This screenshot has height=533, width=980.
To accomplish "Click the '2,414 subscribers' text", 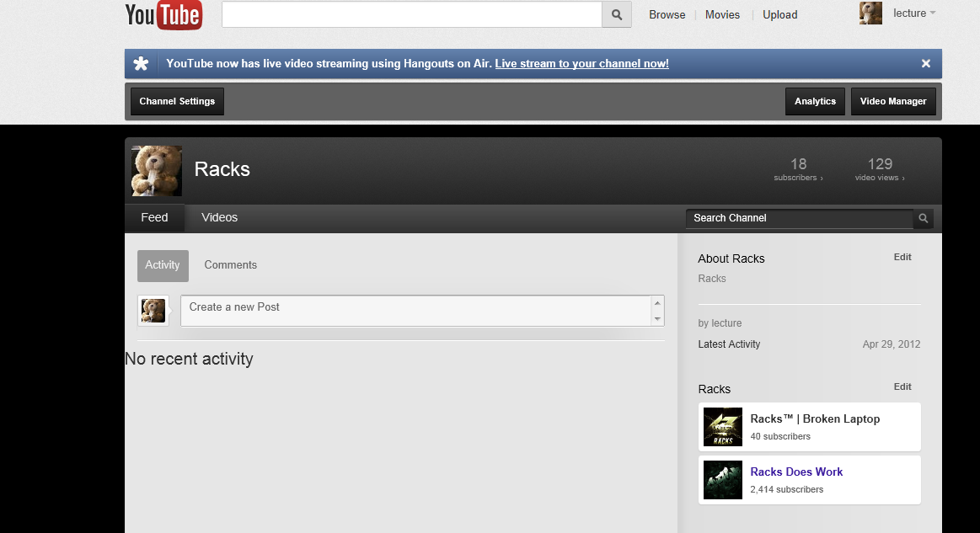I will pyautogui.click(x=786, y=489).
